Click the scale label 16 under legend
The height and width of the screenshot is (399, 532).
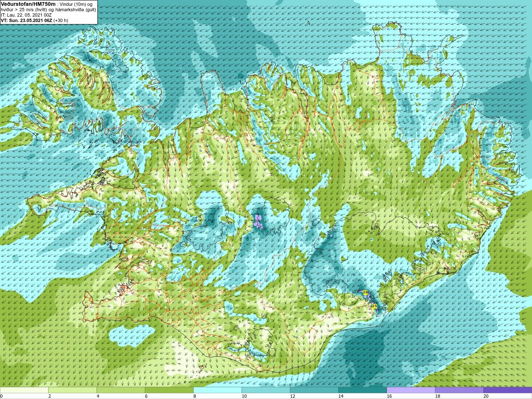[x=389, y=396]
